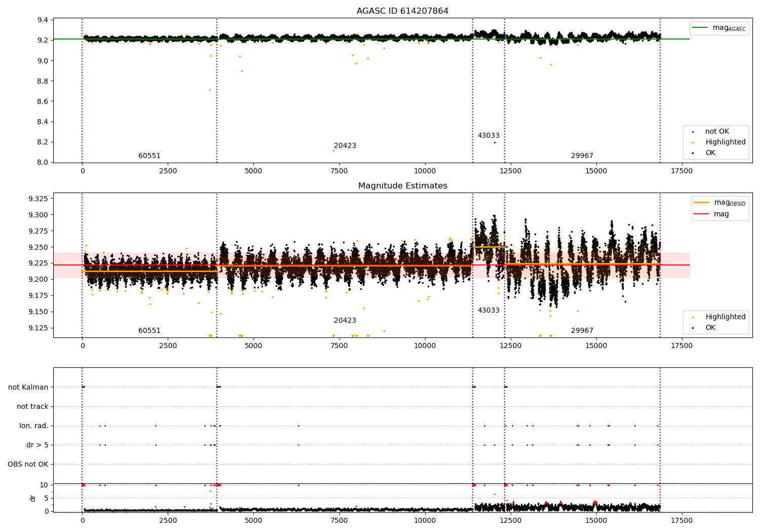Click OBSID label 43033 in Magnitude Estimates plot
This screenshot has height=532, width=760.
pos(488,311)
